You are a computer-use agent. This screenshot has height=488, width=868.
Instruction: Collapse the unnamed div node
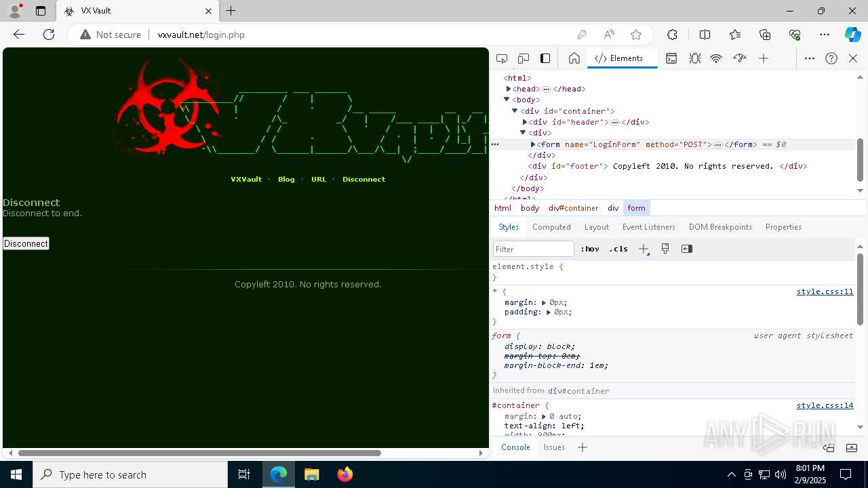click(523, 133)
